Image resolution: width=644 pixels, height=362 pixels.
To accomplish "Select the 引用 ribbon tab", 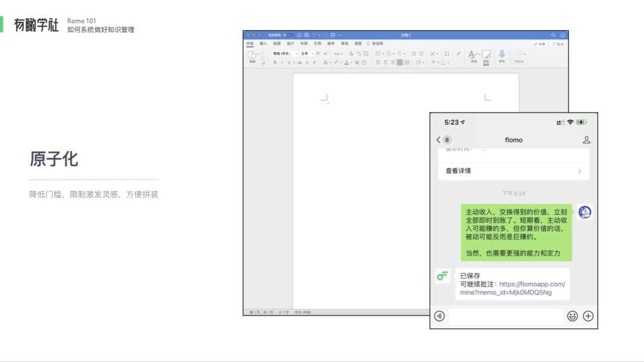I will coord(317,44).
